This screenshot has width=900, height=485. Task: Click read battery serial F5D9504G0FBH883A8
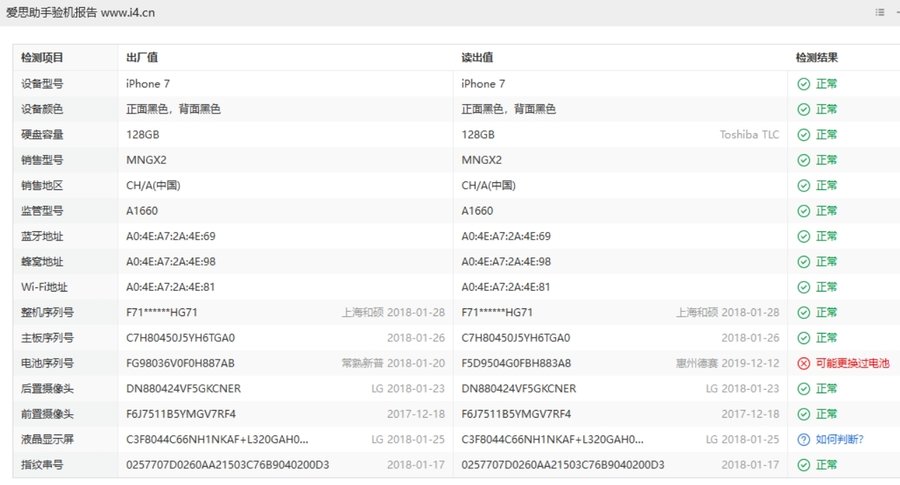[516, 363]
